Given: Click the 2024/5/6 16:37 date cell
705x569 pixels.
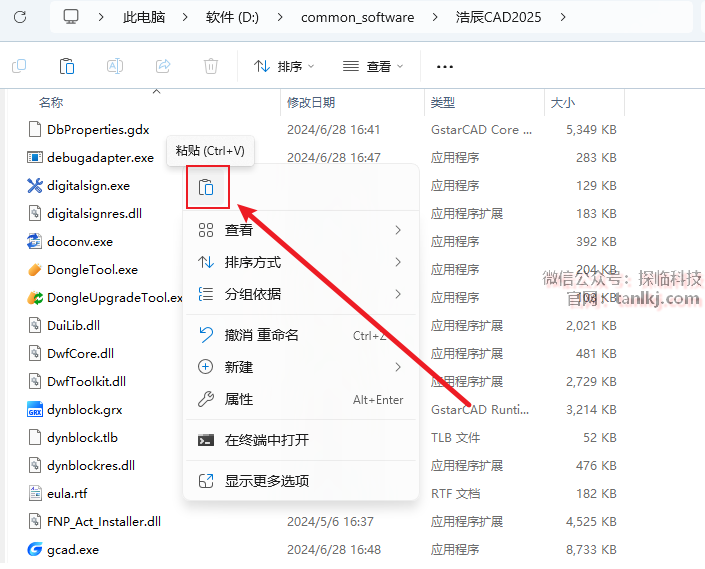Looking at the screenshot, I should coord(330,521).
